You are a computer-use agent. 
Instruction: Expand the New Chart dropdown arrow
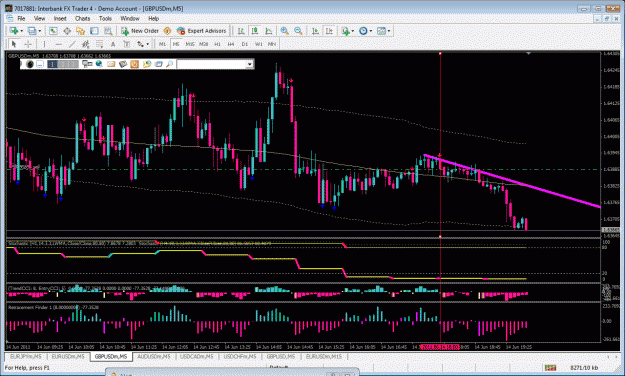point(22,31)
